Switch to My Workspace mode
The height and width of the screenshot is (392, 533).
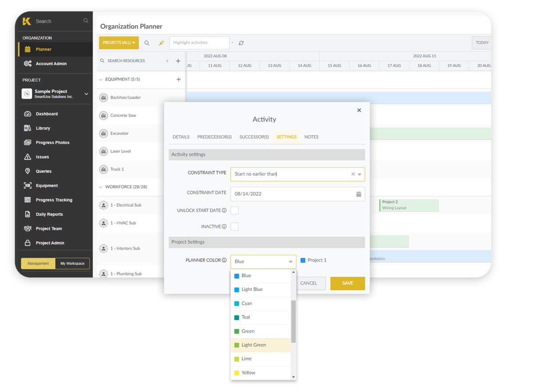coord(72,263)
